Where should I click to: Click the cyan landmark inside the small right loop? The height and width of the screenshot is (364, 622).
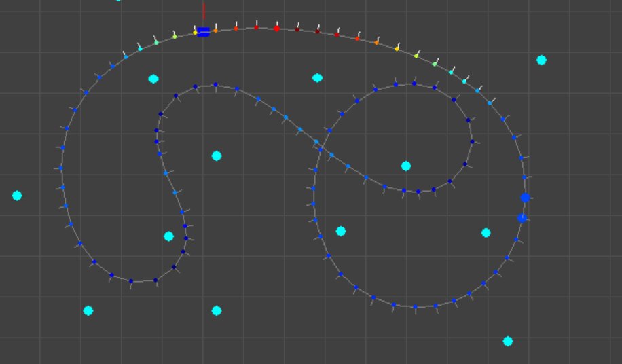click(x=406, y=166)
